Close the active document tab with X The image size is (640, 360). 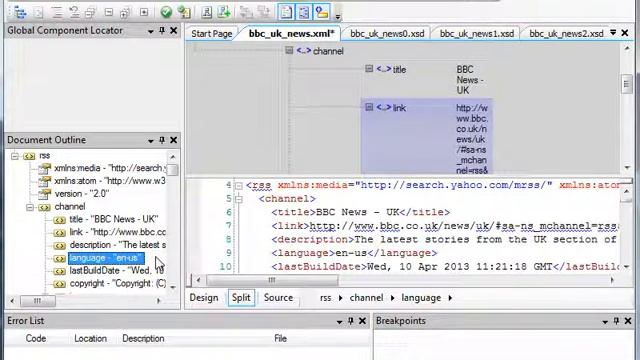click(624, 33)
